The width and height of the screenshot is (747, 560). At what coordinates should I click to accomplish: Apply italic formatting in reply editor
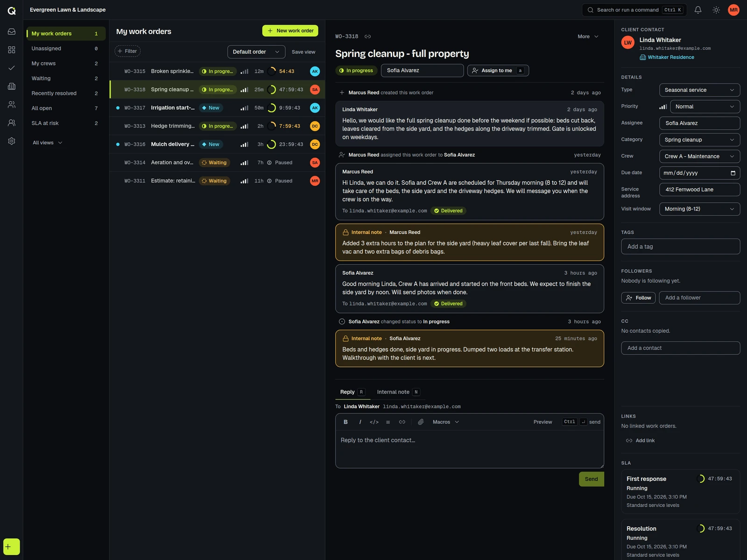click(360, 422)
